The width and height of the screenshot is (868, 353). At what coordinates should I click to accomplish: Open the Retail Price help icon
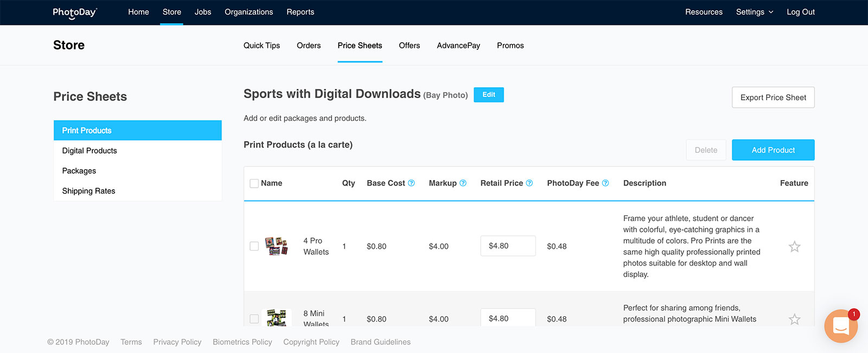[529, 183]
